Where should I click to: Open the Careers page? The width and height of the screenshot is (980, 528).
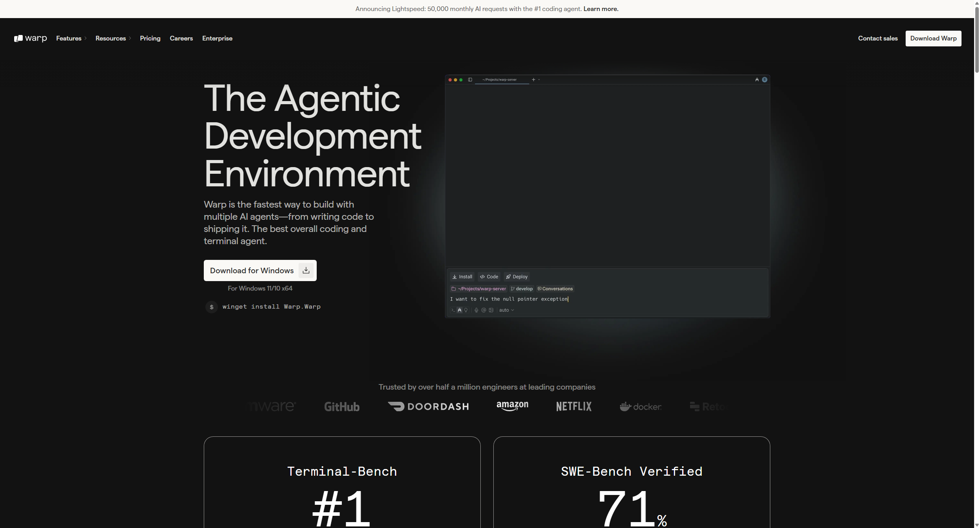pyautogui.click(x=181, y=38)
